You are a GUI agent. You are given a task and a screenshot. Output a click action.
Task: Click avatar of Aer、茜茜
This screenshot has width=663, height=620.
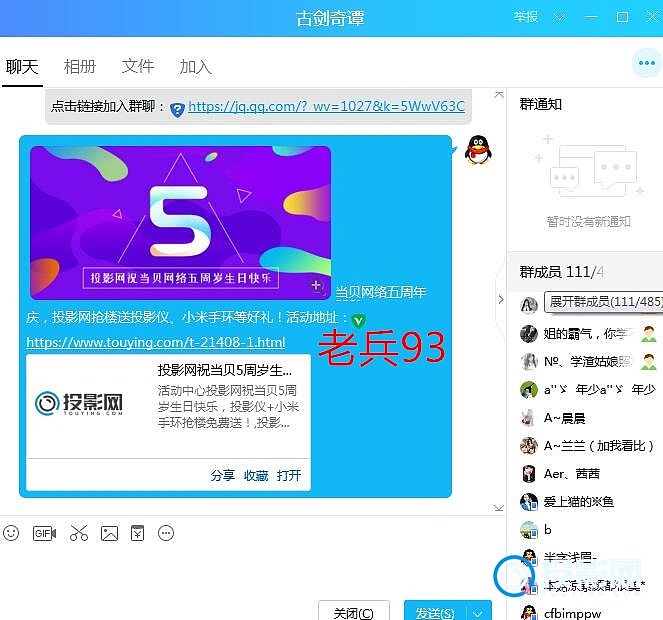tap(529, 474)
